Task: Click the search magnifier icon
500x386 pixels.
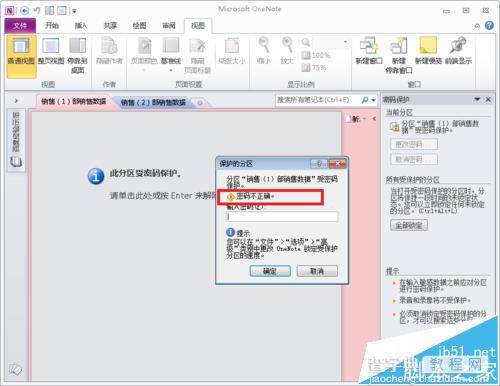Action: click(x=365, y=100)
